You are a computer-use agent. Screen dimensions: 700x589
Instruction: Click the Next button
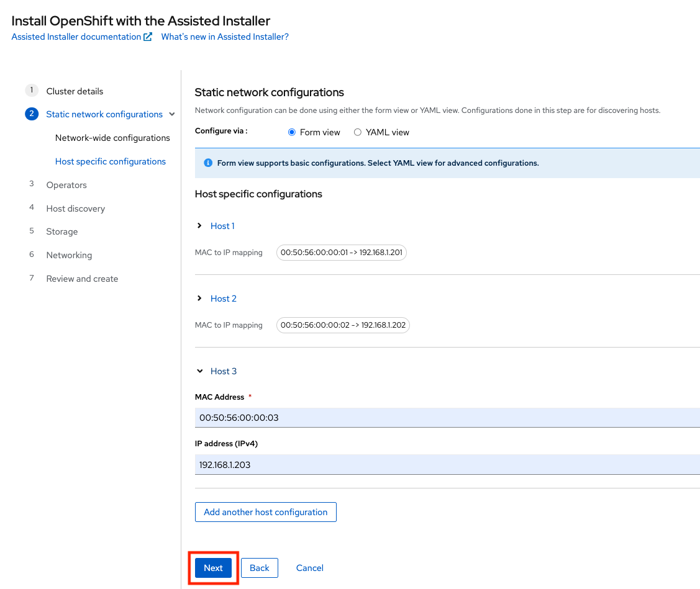pyautogui.click(x=213, y=567)
